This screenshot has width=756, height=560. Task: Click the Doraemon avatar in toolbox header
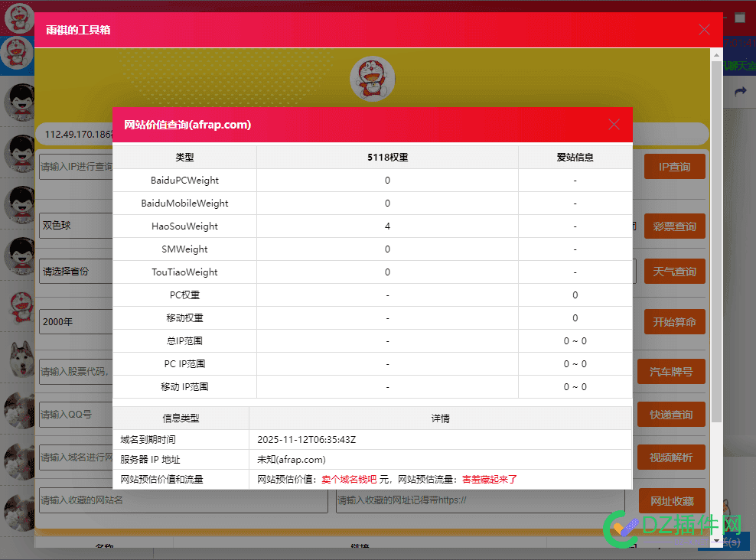point(372,79)
